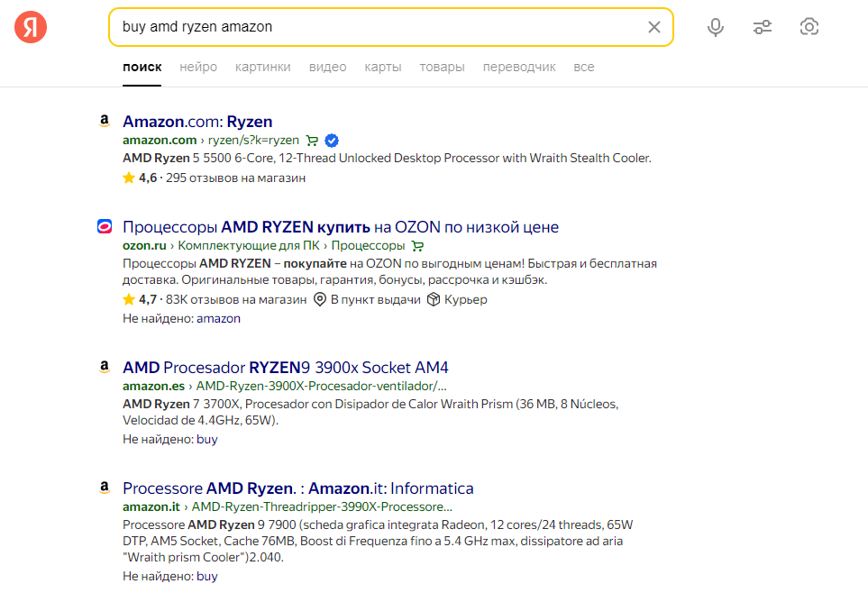Switch to the нейро tab

(198, 67)
